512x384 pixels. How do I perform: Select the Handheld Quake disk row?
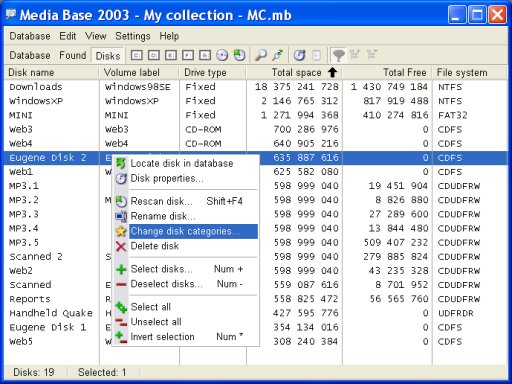(256, 313)
